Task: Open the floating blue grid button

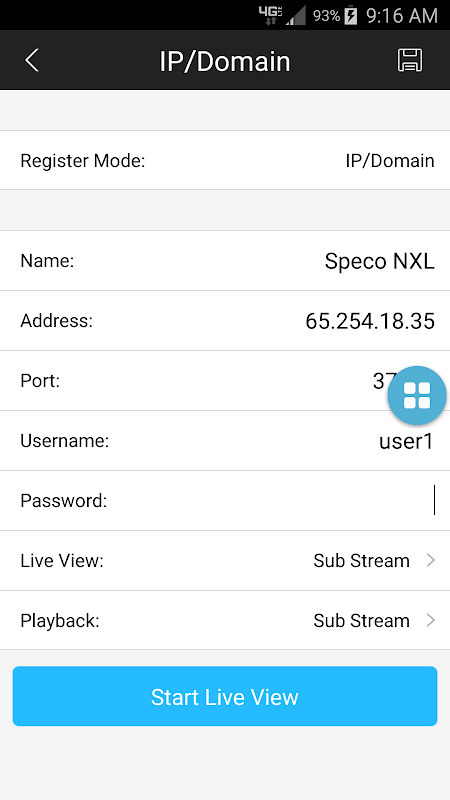Action: [417, 395]
